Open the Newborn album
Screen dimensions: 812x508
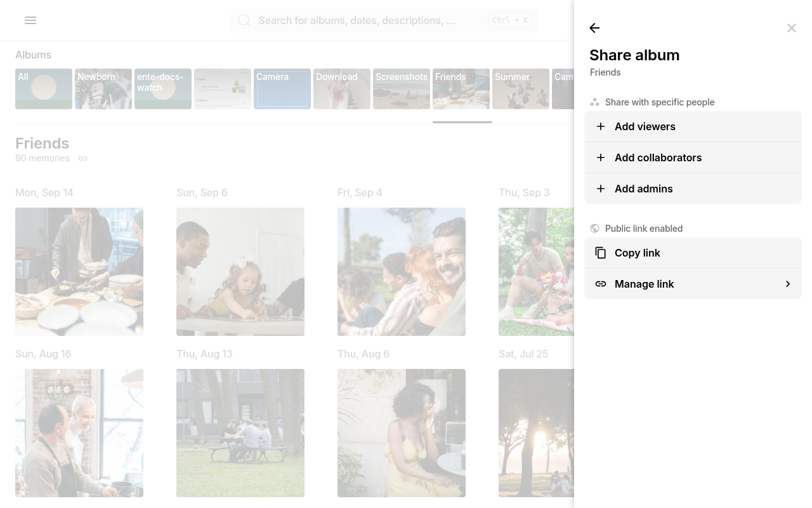point(103,89)
